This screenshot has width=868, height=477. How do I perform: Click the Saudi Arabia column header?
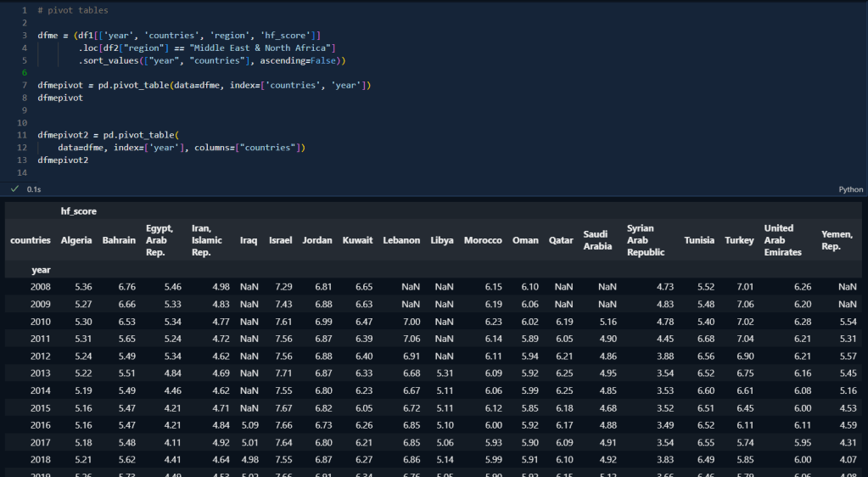pyautogui.click(x=598, y=240)
